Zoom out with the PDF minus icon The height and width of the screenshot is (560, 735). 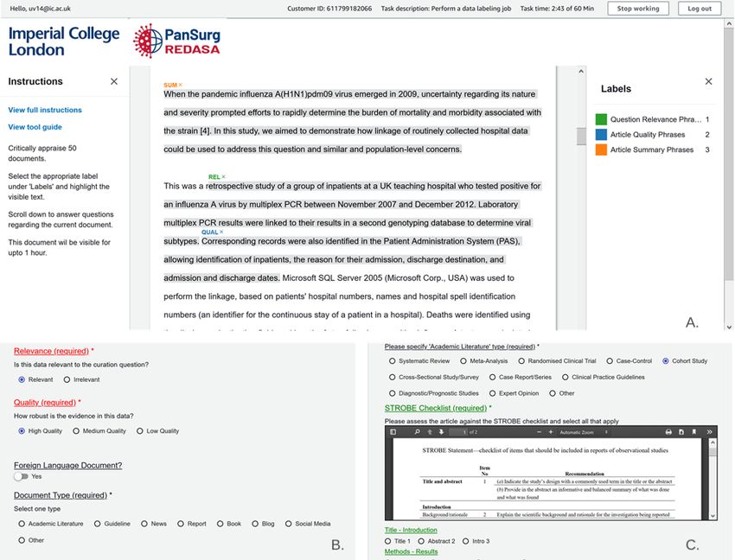(x=539, y=432)
